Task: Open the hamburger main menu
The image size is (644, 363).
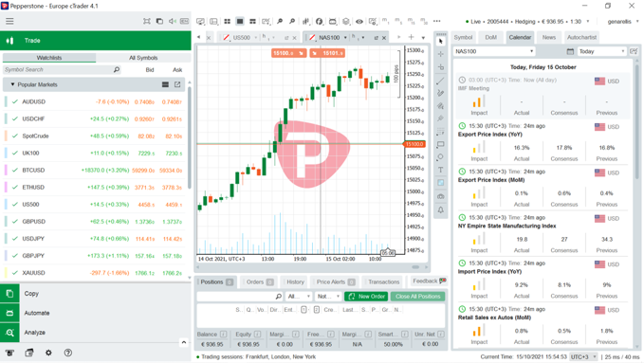Action: coord(9,21)
